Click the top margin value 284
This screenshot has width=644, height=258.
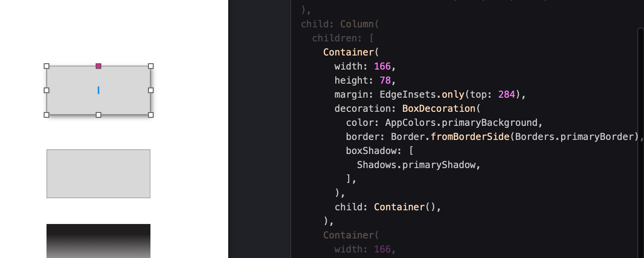pos(506,95)
